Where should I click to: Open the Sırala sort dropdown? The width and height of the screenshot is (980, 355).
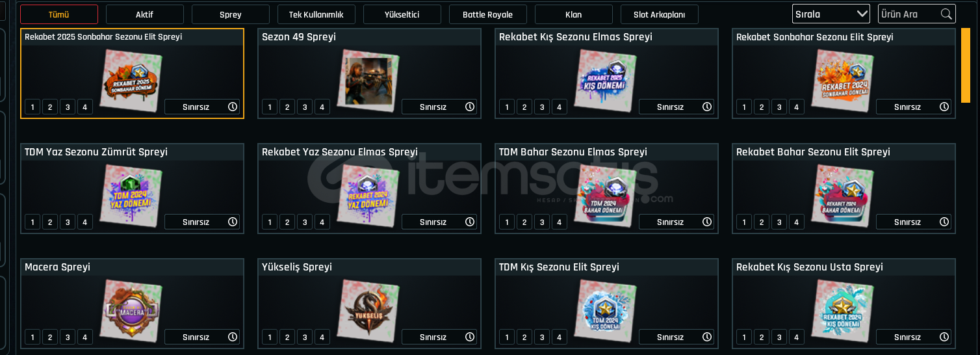(831, 14)
